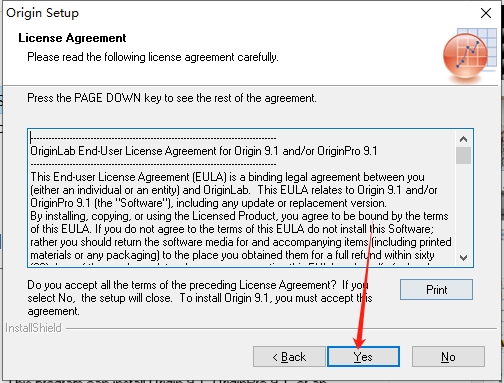
Task: Click the No button to decline
Action: pos(448,356)
